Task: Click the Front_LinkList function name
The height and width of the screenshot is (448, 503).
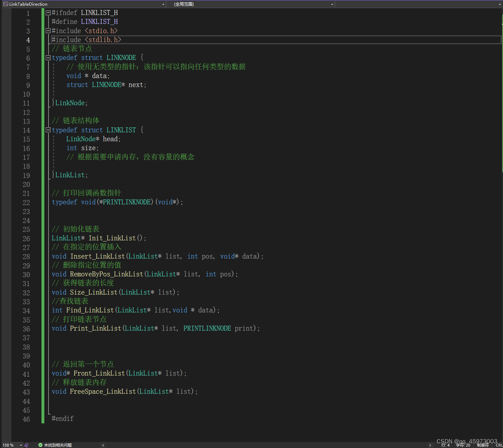Action: (99, 373)
